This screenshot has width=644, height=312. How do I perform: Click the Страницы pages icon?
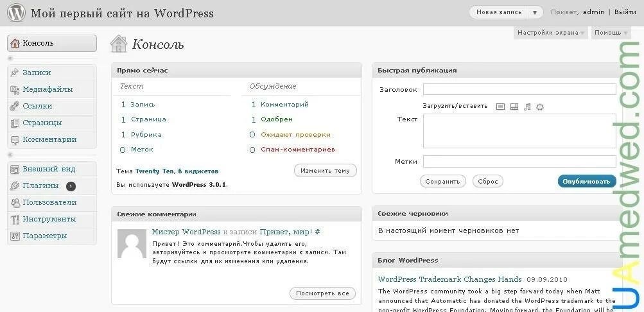point(15,123)
